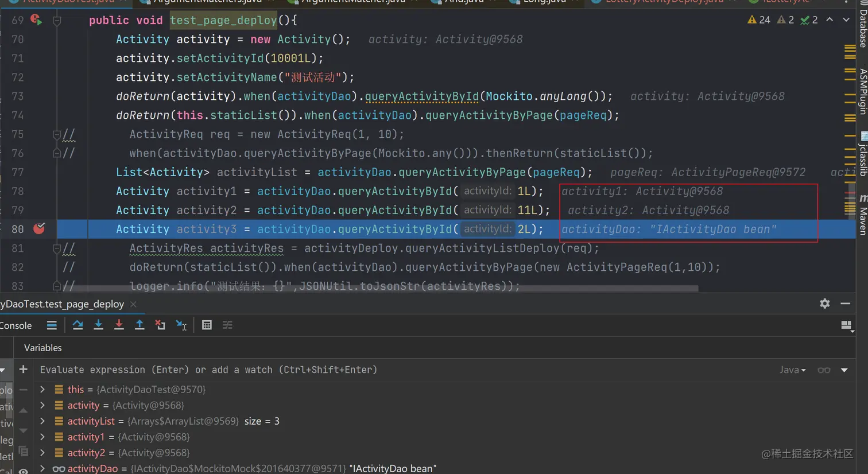Viewport: 868px width, 474px height.
Task: Go to next highlighted problem arrow
Action: 846,20
